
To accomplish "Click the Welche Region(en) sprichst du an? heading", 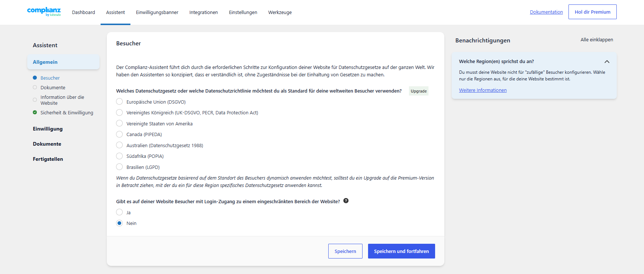I will (x=496, y=62).
